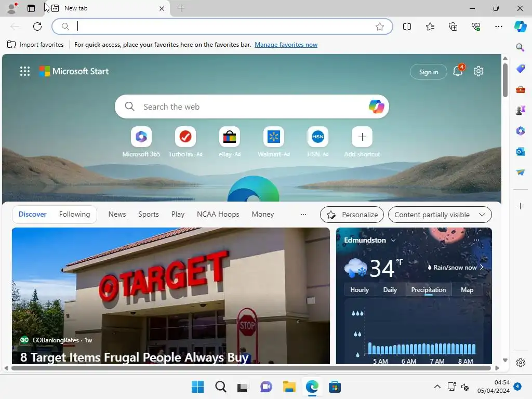Switch weather to Hourly tab

[x=360, y=290]
